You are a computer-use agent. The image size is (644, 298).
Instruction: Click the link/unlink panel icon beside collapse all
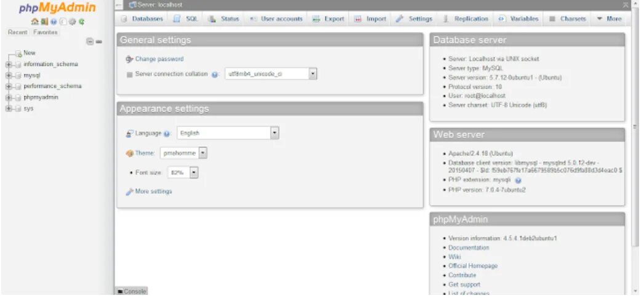tap(98, 41)
